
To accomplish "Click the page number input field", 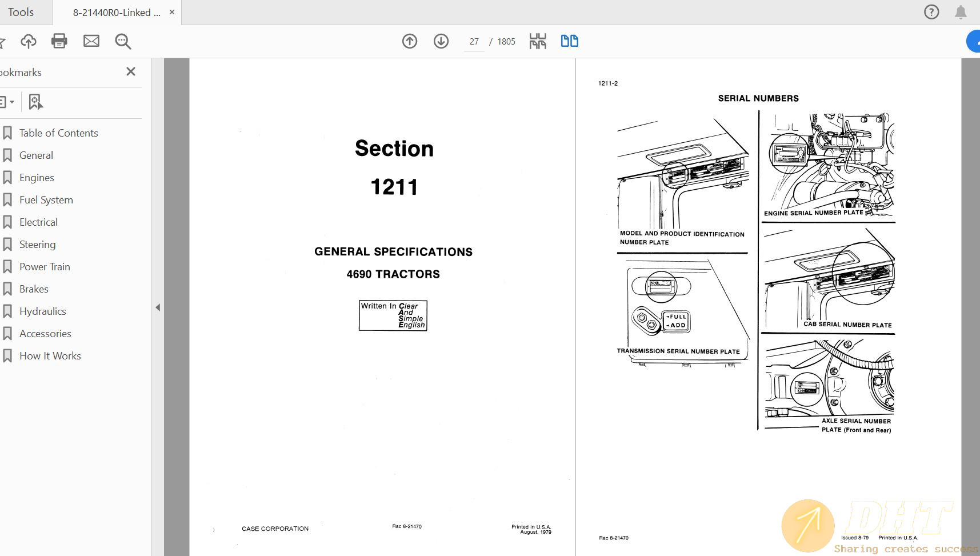I will [x=474, y=41].
